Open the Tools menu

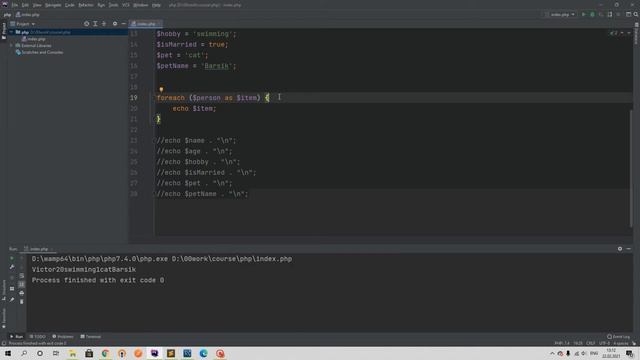(x=113, y=5)
